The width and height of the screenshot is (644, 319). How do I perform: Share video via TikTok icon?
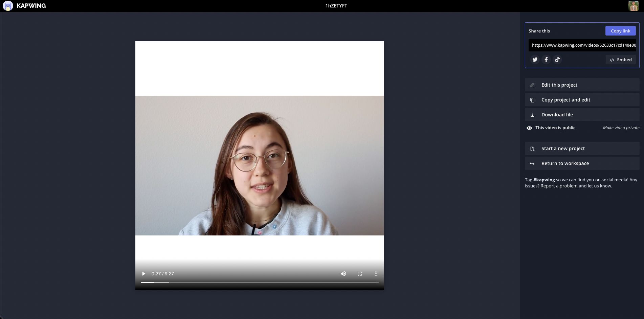557,60
